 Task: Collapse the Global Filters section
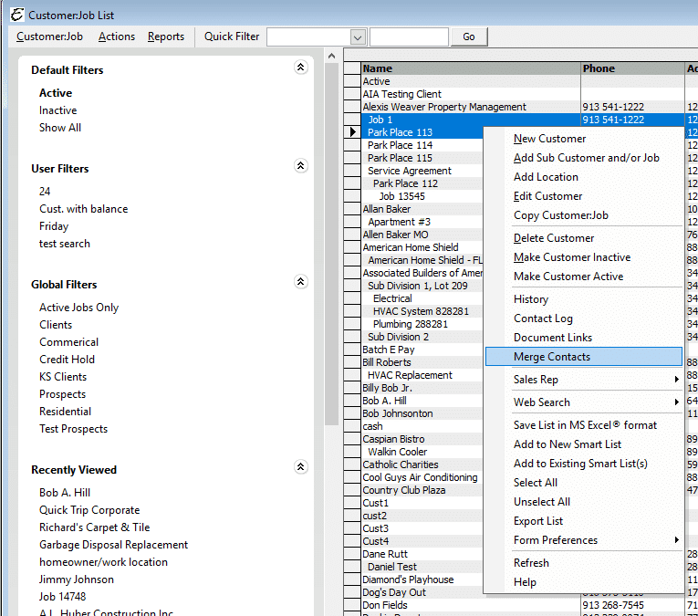coord(301,282)
